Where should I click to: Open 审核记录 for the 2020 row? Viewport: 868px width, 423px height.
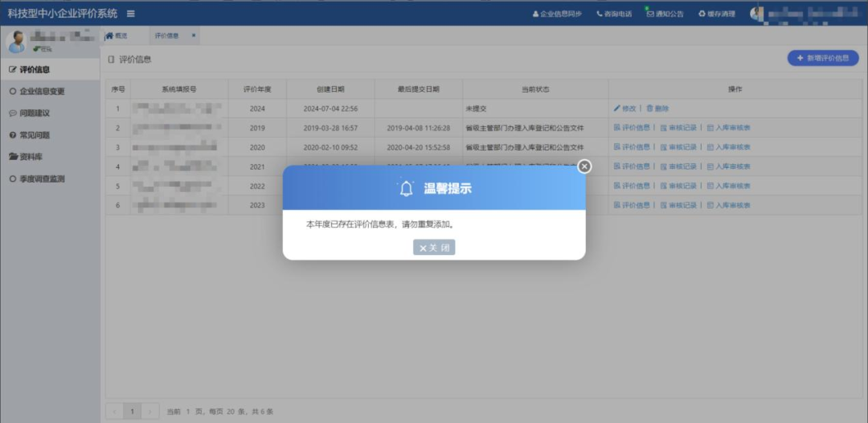click(678, 147)
